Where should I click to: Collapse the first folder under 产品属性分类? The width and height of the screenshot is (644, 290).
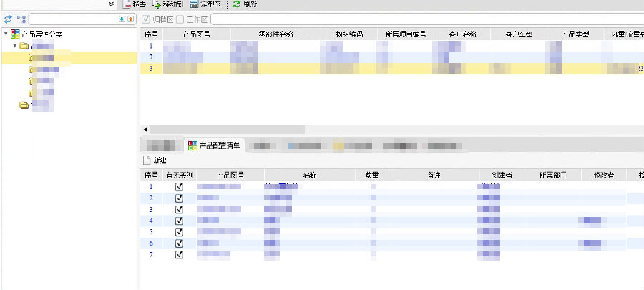tap(16, 46)
